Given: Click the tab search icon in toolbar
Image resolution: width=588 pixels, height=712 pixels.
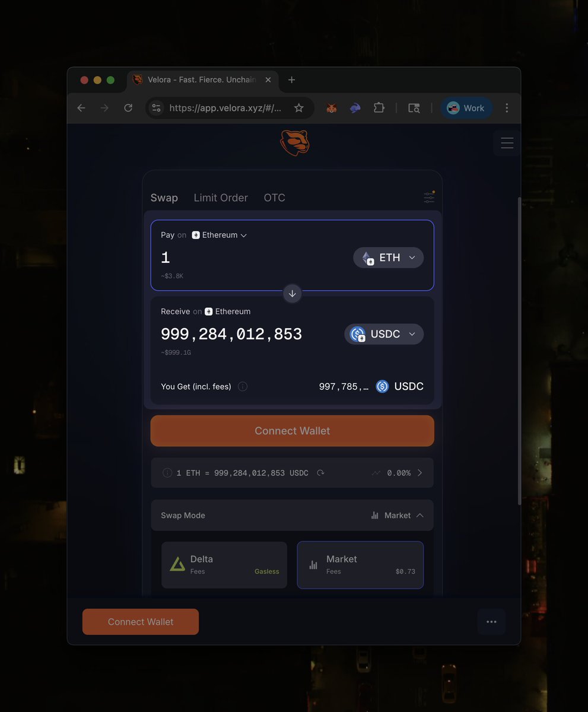Looking at the screenshot, I should [x=414, y=108].
